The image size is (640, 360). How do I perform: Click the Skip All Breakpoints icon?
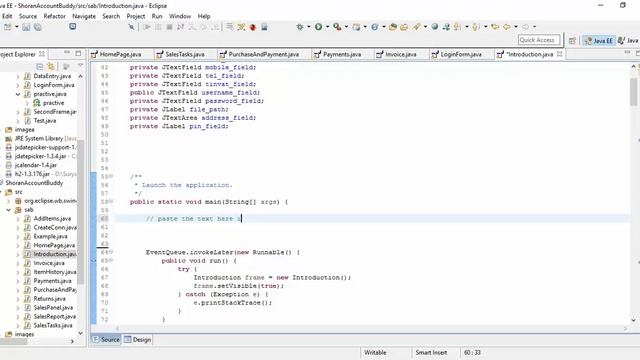pos(131,27)
